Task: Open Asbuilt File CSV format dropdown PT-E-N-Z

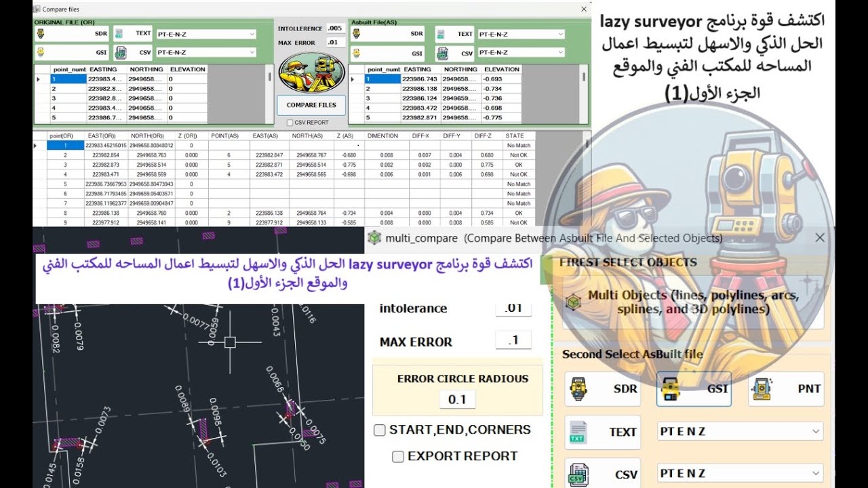Action: tap(521, 52)
